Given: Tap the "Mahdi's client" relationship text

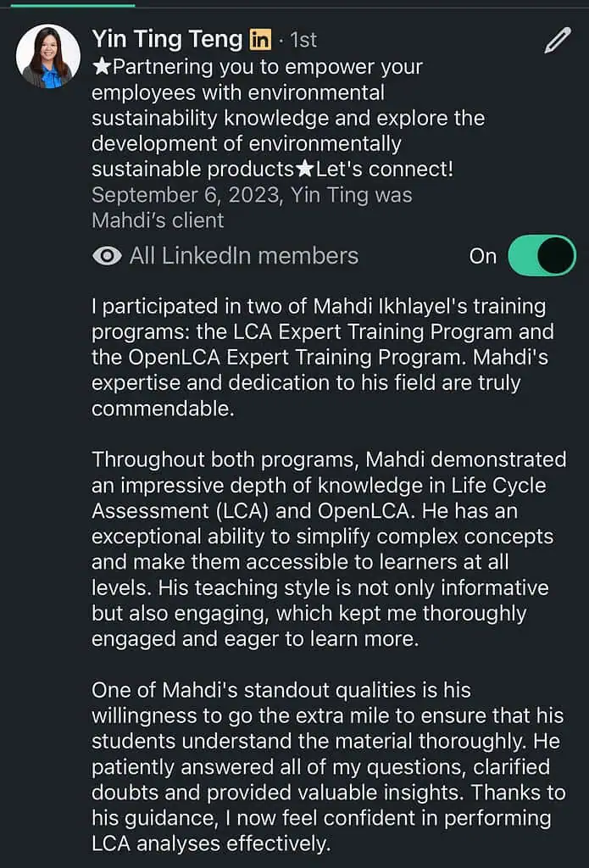Looking at the screenshot, I should 158,220.
